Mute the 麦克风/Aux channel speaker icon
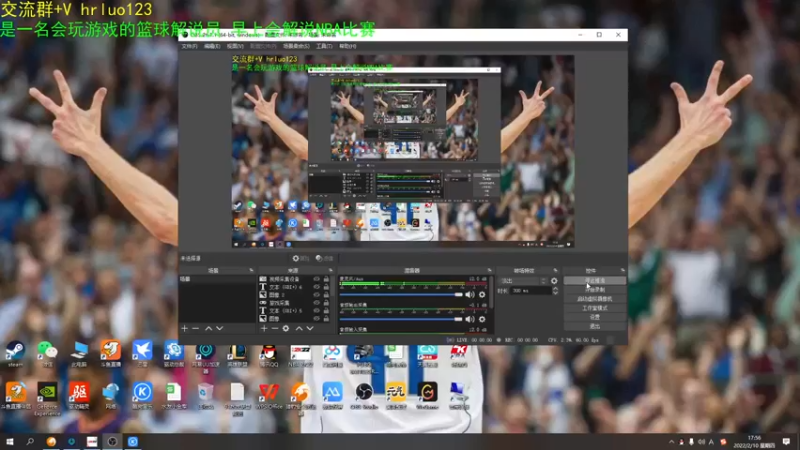The width and height of the screenshot is (800, 450). pyautogui.click(x=470, y=294)
